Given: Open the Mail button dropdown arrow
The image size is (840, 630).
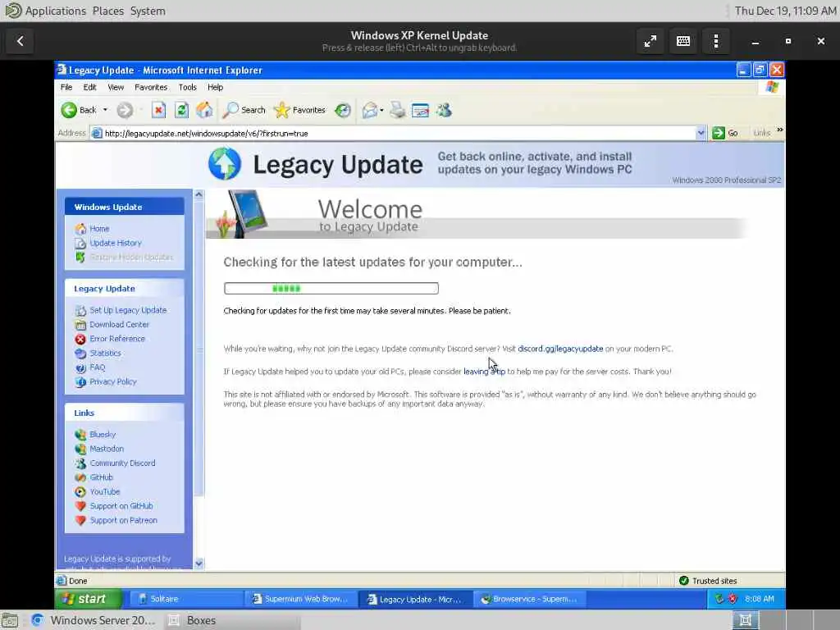Looking at the screenshot, I should point(381,111).
